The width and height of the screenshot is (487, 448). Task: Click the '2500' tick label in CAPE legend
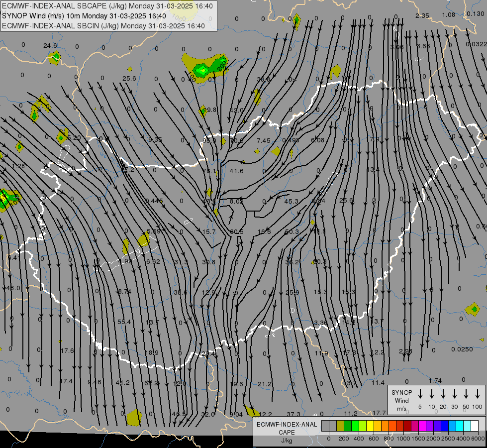pyautogui.click(x=448, y=439)
